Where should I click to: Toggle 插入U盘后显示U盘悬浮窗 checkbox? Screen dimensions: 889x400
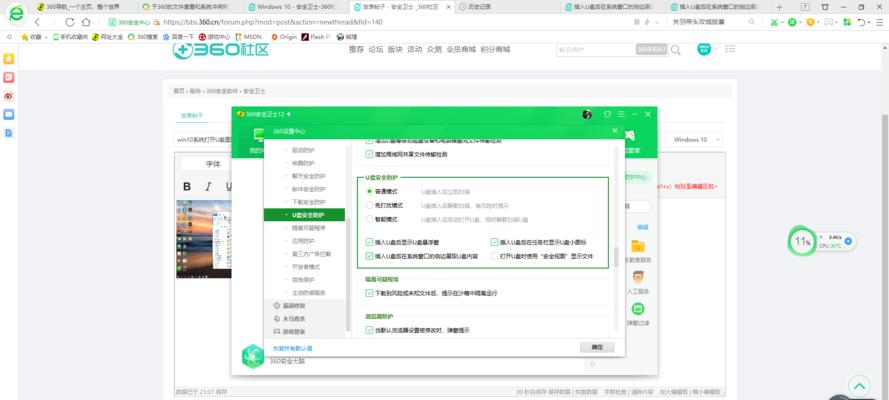point(370,242)
